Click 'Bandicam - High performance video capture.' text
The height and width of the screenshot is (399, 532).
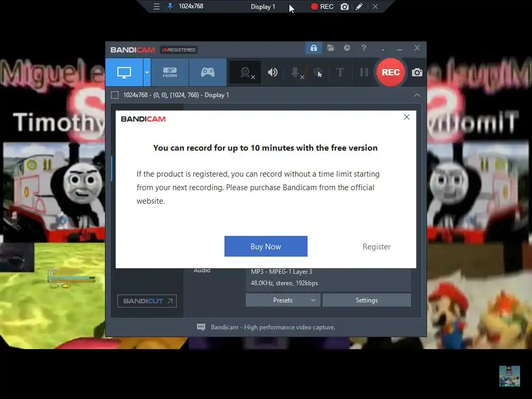coord(273,327)
